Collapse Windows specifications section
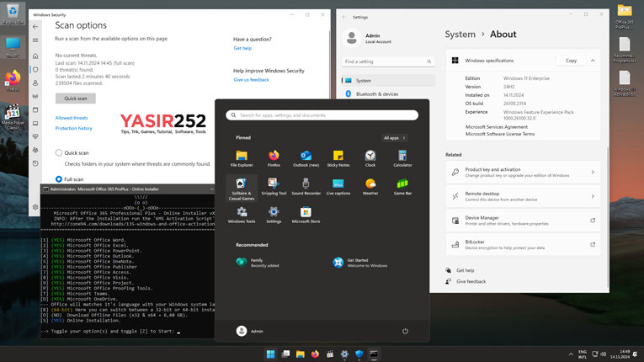 click(593, 61)
